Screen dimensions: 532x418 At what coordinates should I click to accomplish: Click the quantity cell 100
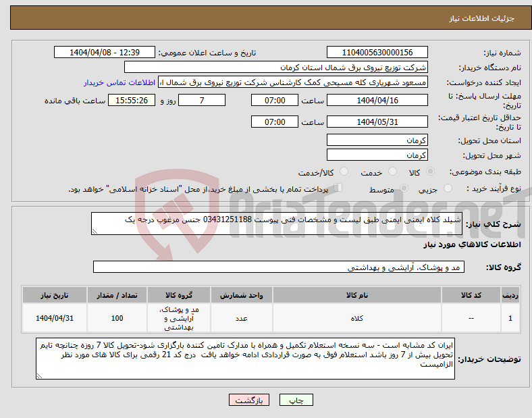tap(117, 318)
